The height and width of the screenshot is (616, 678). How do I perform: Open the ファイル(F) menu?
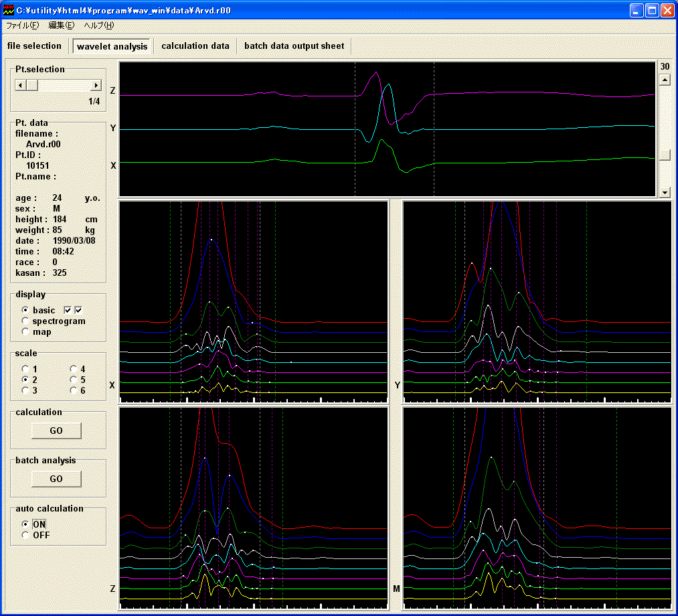(x=22, y=25)
